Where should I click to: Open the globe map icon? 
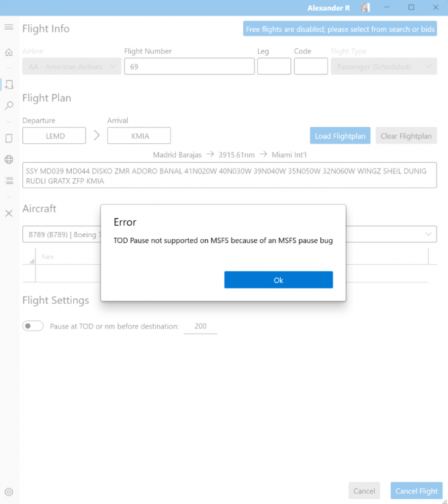[x=9, y=160]
